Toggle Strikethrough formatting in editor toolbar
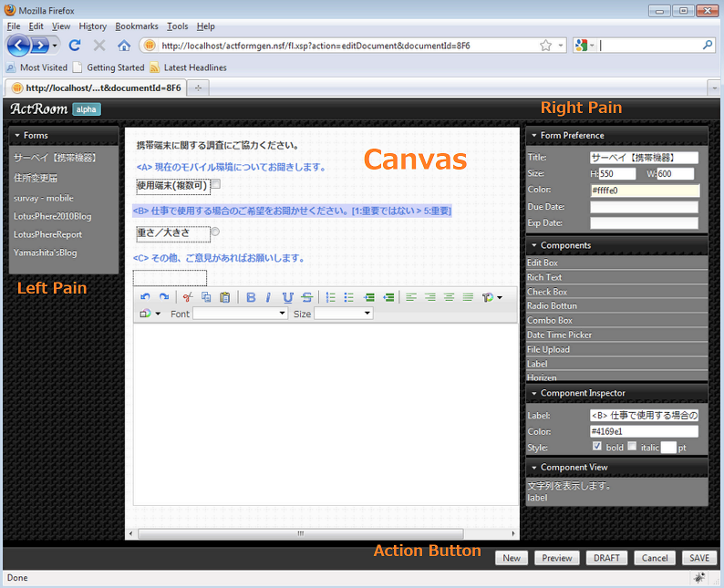Image resolution: width=724 pixels, height=588 pixels. tap(307, 298)
